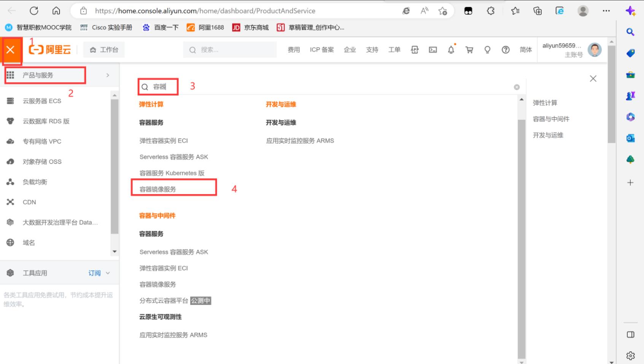Open the 京东商城 bookmark

250,27
